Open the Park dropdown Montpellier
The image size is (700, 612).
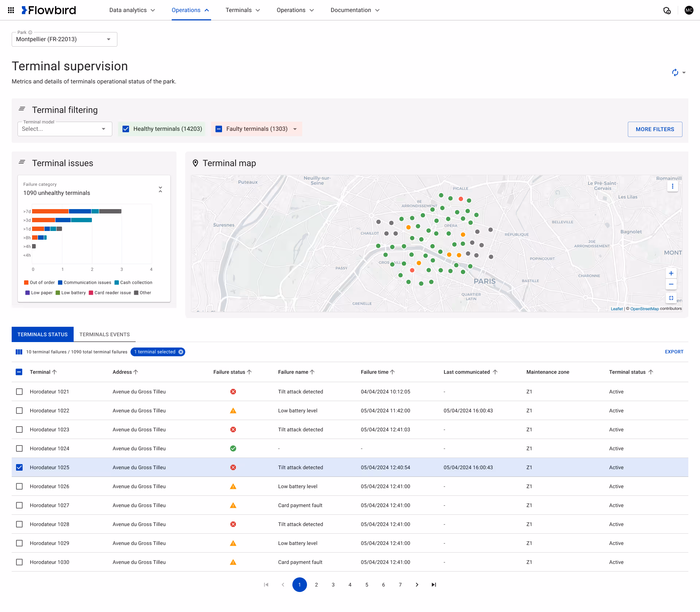tap(65, 39)
